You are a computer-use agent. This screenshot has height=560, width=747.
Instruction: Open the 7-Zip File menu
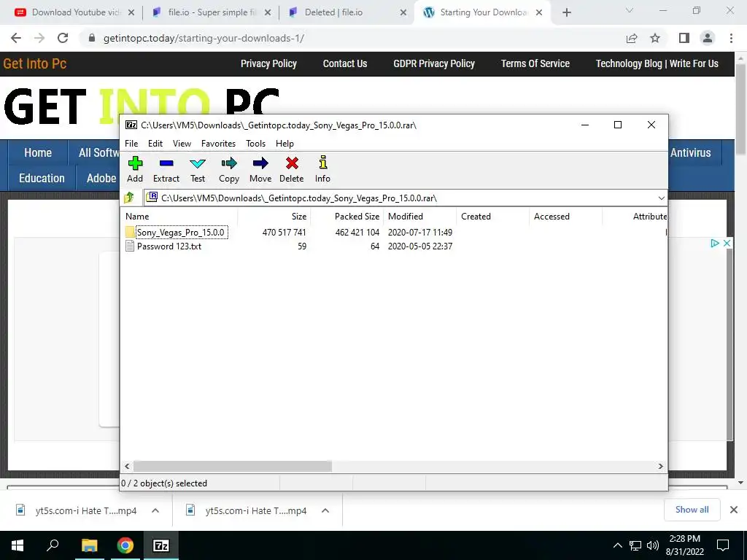point(131,144)
